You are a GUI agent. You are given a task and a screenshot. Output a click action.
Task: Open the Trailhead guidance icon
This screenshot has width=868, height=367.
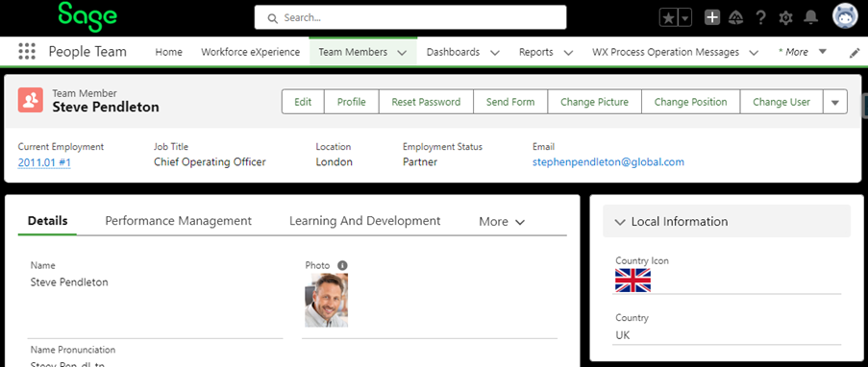(x=735, y=17)
